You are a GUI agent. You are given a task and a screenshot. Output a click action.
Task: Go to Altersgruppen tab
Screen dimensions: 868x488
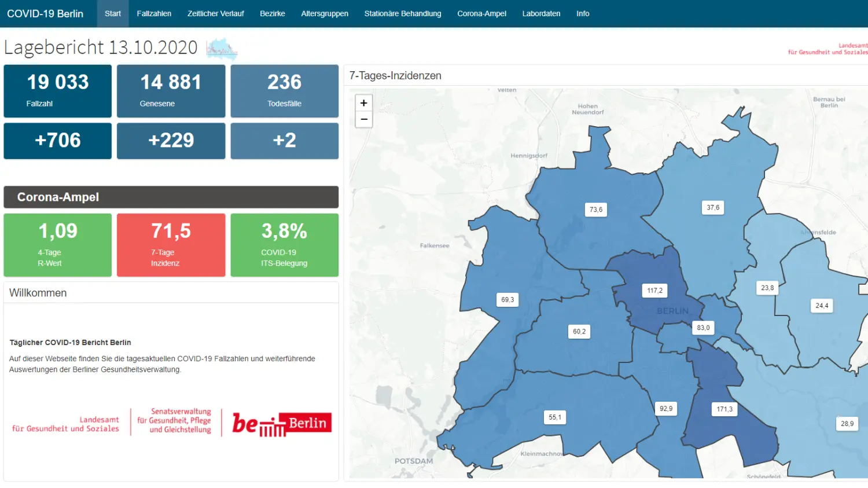pos(325,13)
